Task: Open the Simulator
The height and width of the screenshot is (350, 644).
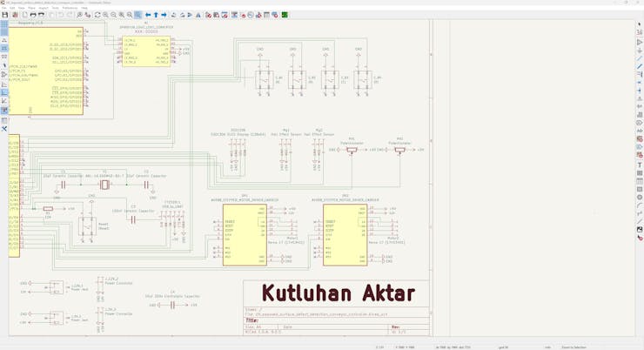Action: pos(251,15)
